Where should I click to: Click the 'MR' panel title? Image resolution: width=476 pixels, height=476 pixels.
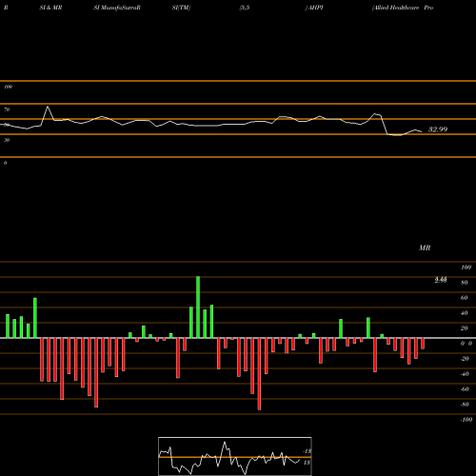click(425, 248)
